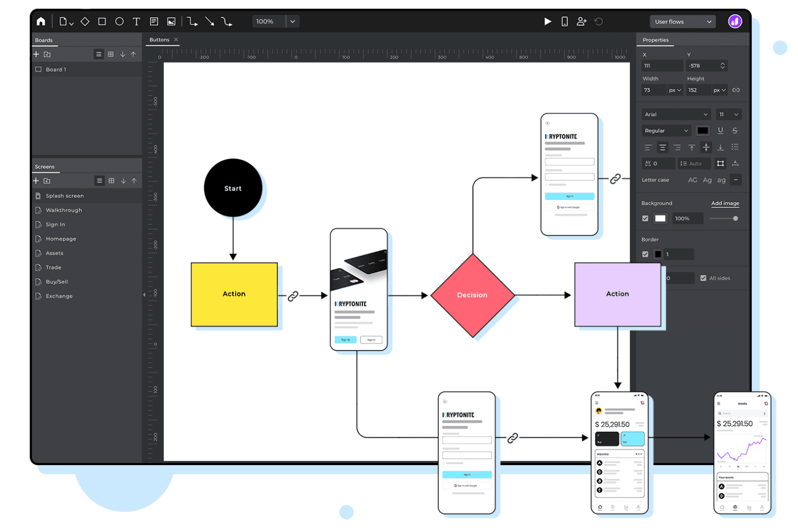Viewport: 798px width, 532px height.
Task: Select the Boards panel tab
Action: coord(44,40)
